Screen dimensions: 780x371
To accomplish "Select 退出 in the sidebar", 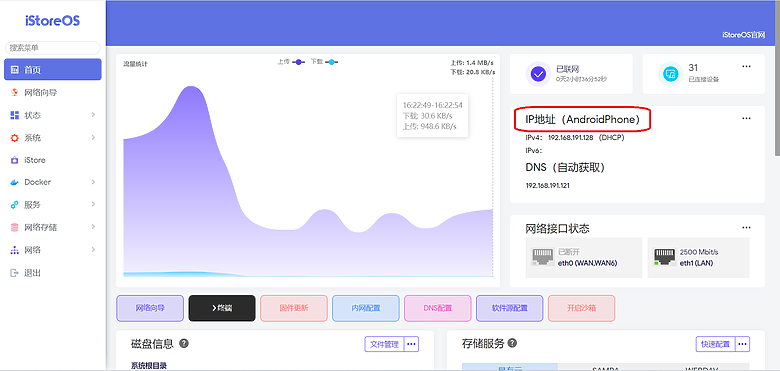I will pyautogui.click(x=53, y=273).
